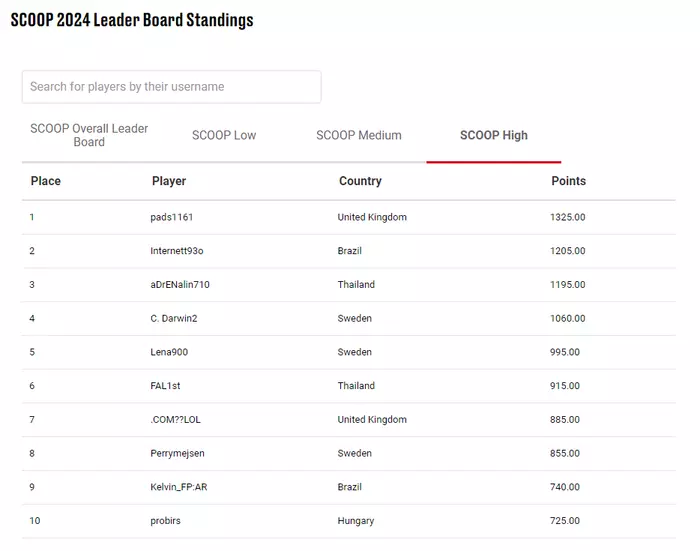The width and height of the screenshot is (700, 551).
Task: Click the Country column header
Action: (x=360, y=181)
